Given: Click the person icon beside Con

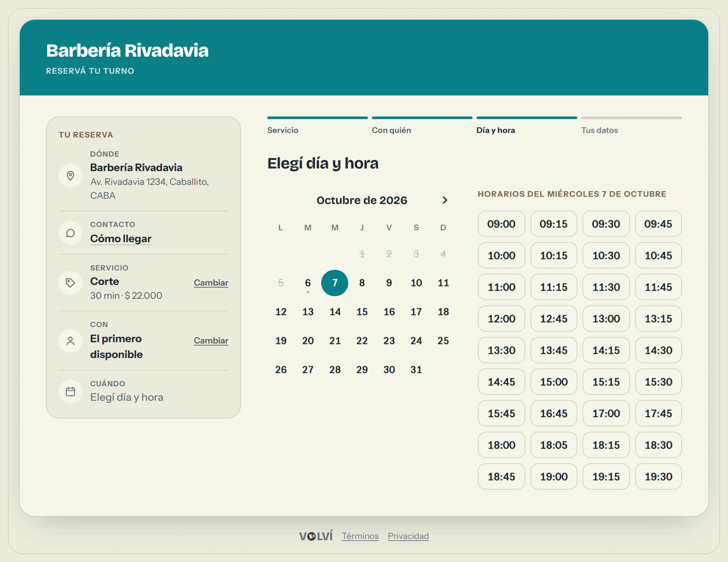Looking at the screenshot, I should (x=70, y=341).
